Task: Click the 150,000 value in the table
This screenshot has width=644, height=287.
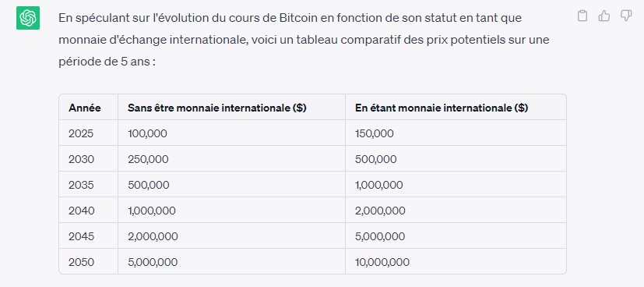Action: [x=374, y=133]
